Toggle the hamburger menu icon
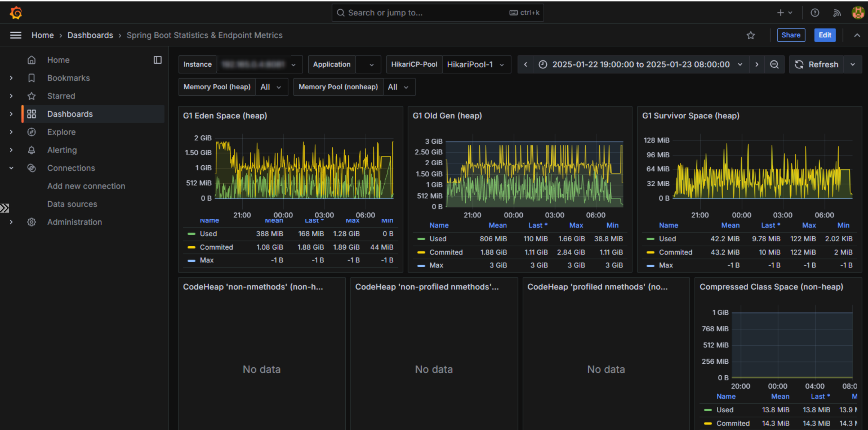Screen dimensions: 868x430 coord(15,35)
